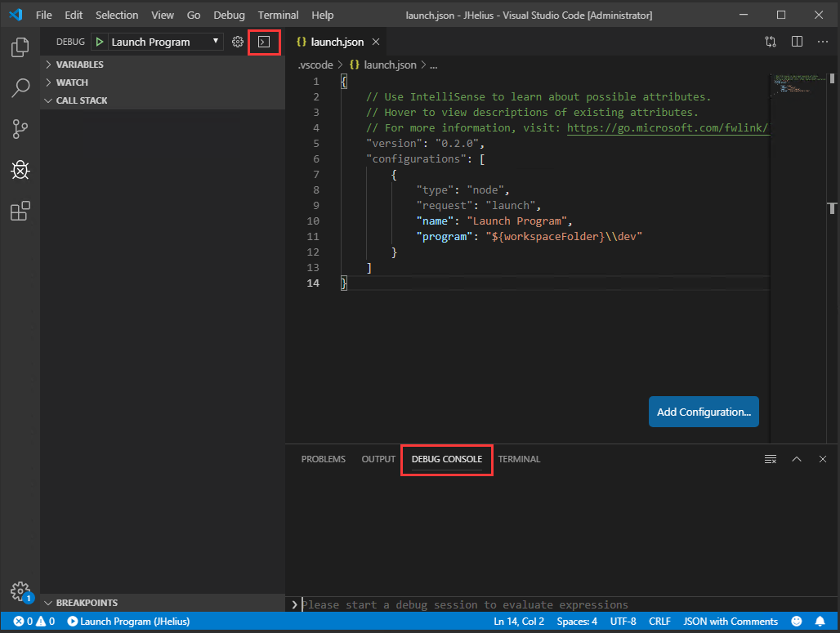Open notifications bell in status bar
The width and height of the screenshot is (840, 633).
[x=820, y=622]
